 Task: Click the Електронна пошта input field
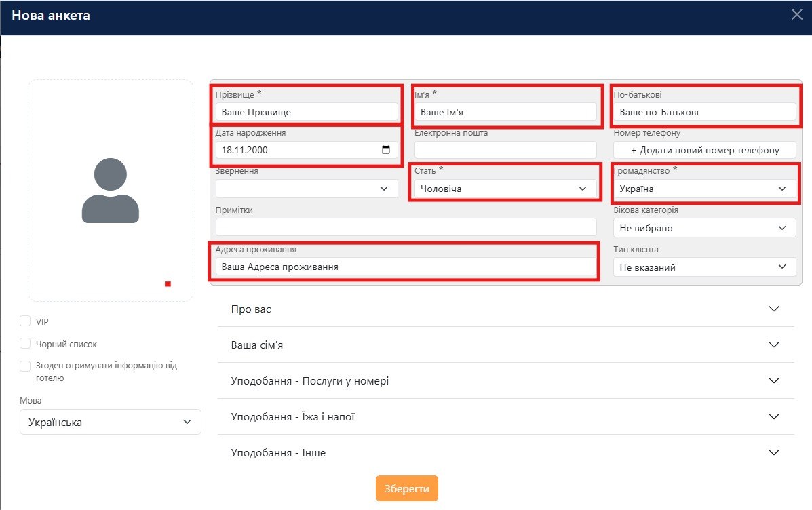coord(505,150)
